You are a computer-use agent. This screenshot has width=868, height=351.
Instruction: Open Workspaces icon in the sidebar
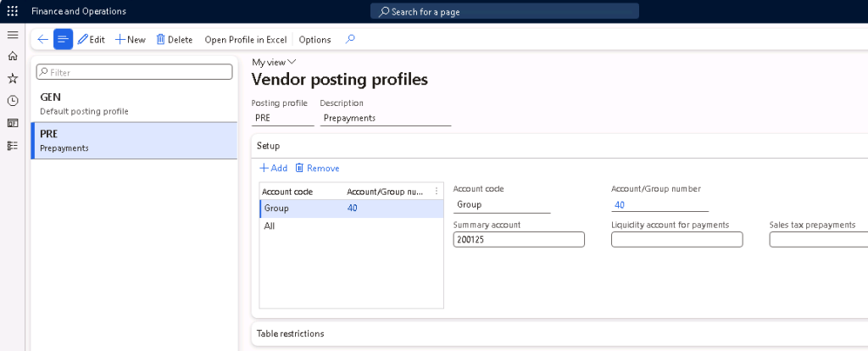[x=12, y=123]
